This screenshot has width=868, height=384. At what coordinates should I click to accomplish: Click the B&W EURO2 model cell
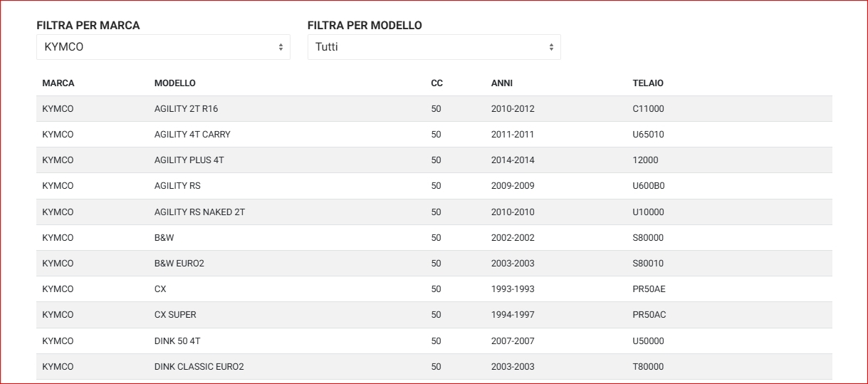[x=179, y=264]
